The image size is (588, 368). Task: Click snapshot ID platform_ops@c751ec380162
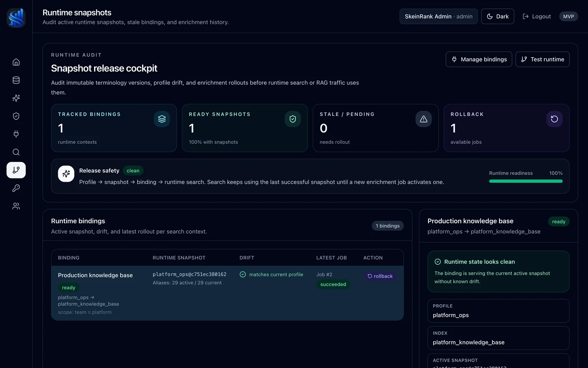190,275
